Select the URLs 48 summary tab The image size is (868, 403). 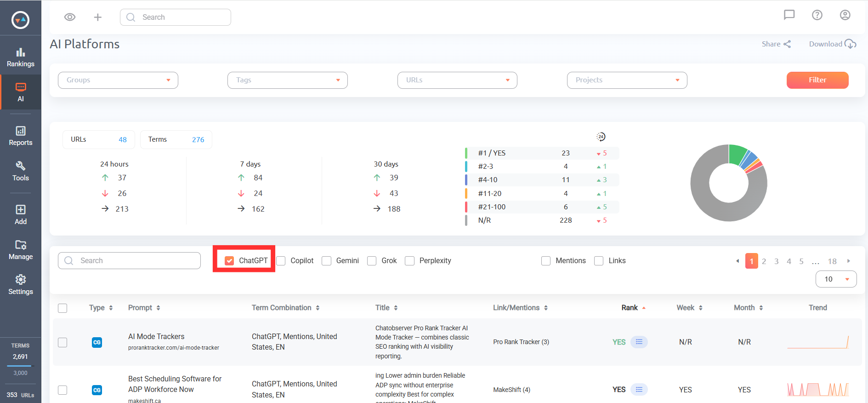(x=99, y=139)
